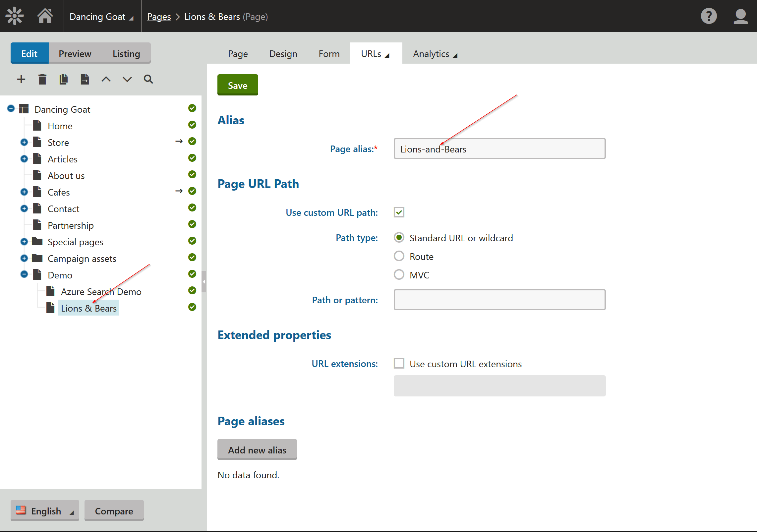Collapse the Dancing Goat root node
The height and width of the screenshot is (532, 757).
point(11,108)
